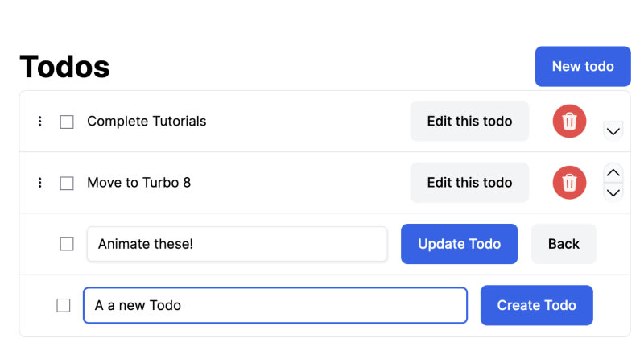Mark the checkbox beside the new Todo input

64,305
